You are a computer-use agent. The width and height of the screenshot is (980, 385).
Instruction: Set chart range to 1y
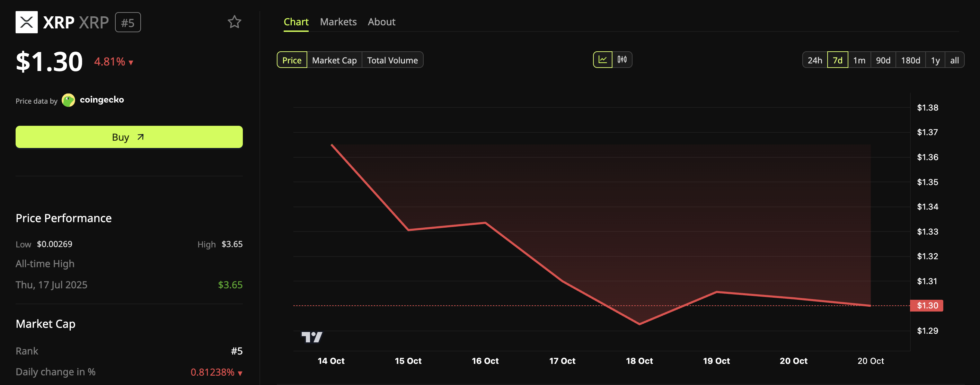pyautogui.click(x=935, y=60)
